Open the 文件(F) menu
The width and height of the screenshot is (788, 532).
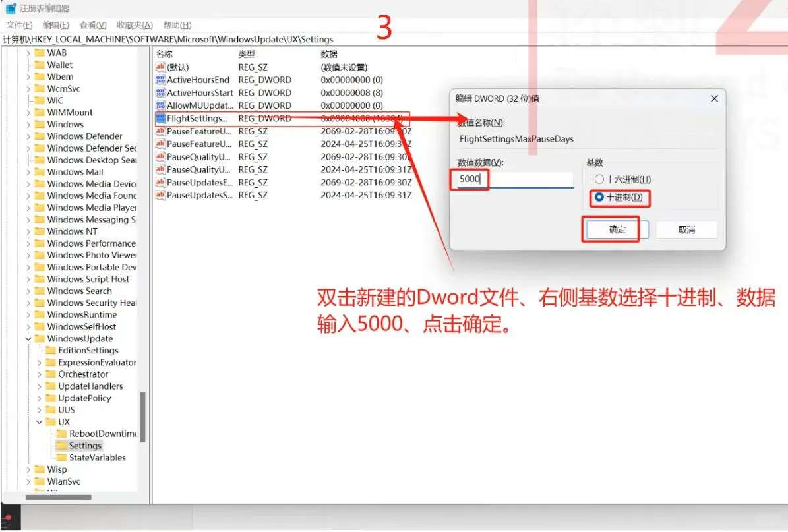coord(19,25)
